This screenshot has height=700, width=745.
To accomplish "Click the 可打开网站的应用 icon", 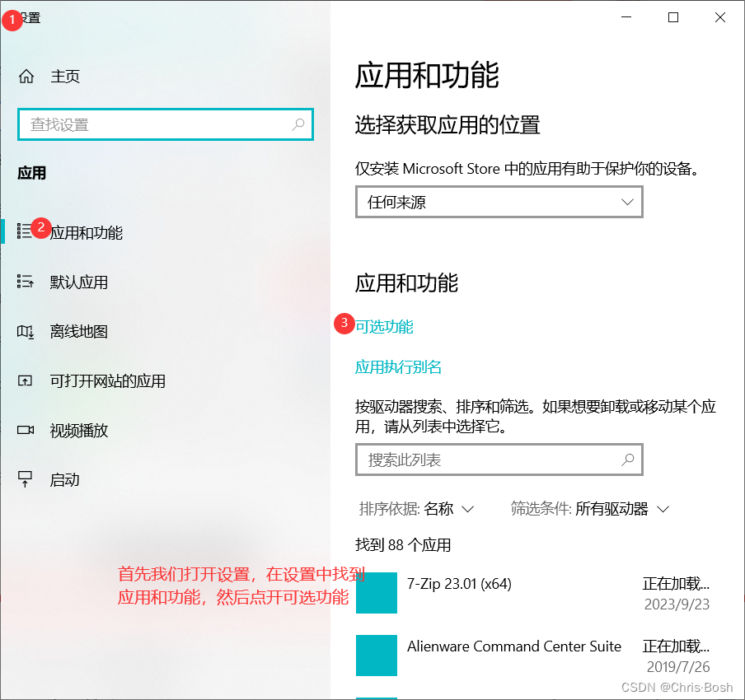I will [x=25, y=380].
